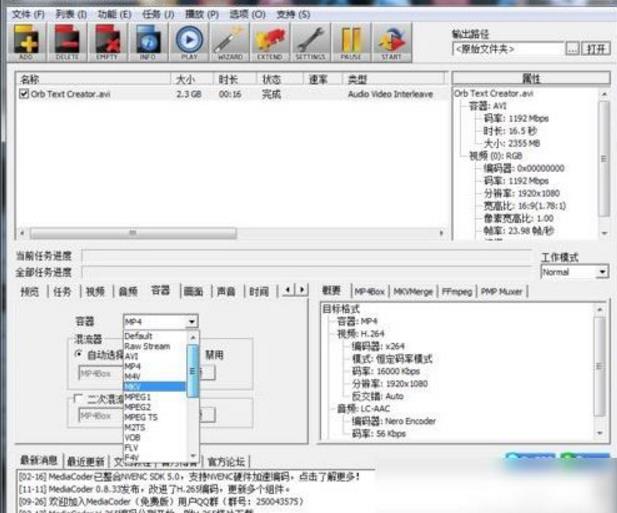Click the PLAY toolbar button
This screenshot has width=617, height=513.
pyautogui.click(x=189, y=42)
